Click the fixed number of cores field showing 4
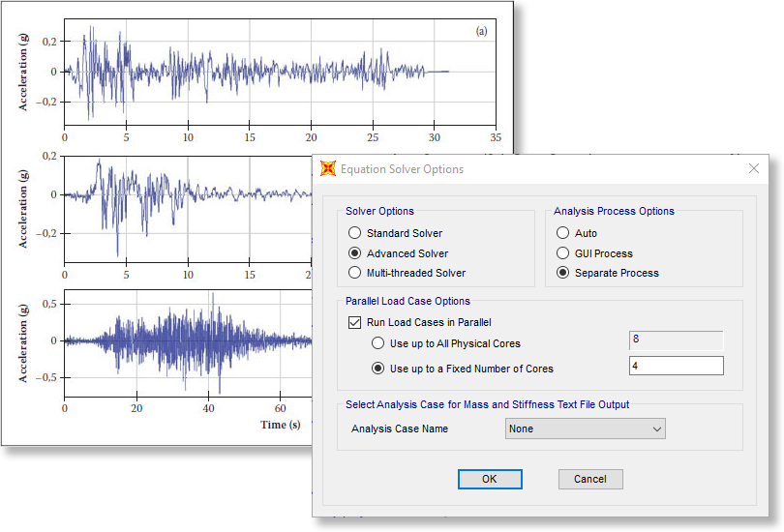Viewport: 784px width, 532px height. [x=676, y=366]
